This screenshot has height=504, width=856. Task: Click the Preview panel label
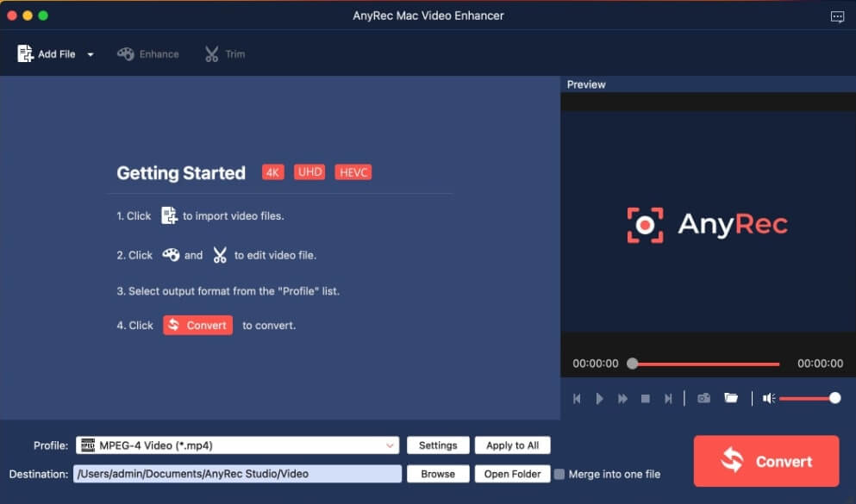[x=586, y=84]
